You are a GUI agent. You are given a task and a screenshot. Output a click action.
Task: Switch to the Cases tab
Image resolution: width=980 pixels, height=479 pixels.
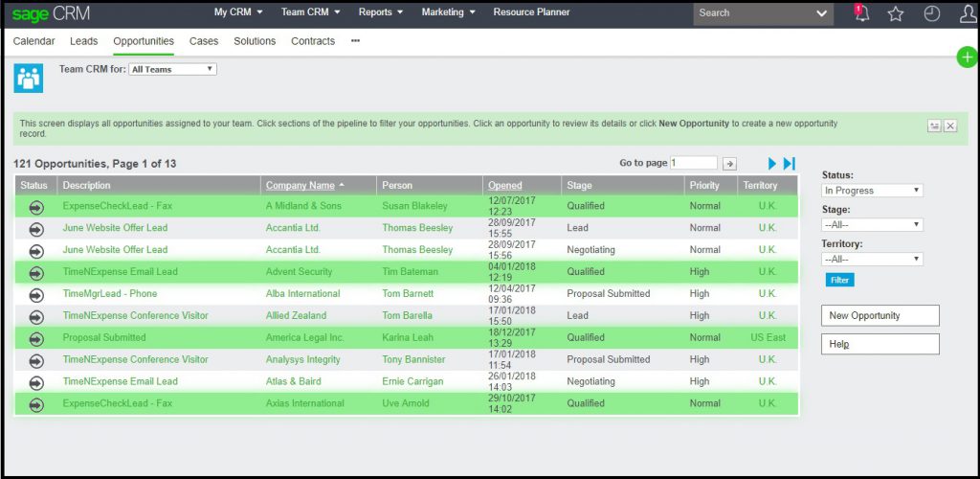204,41
